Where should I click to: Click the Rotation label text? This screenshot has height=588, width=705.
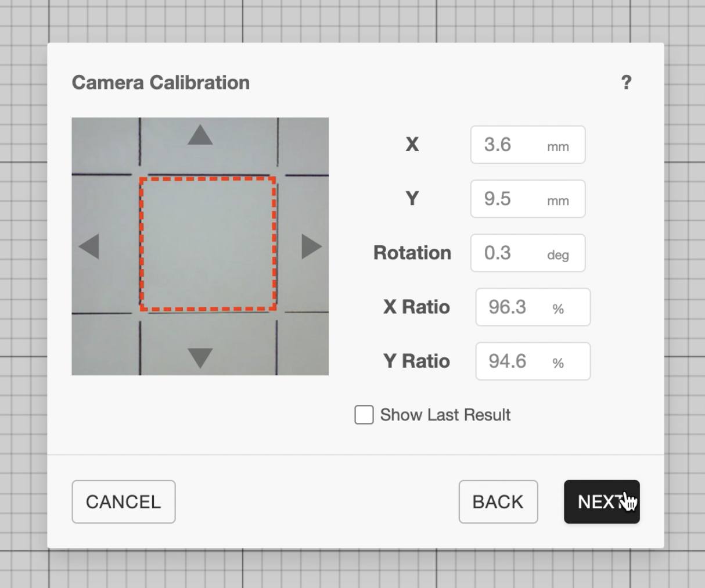(x=412, y=253)
